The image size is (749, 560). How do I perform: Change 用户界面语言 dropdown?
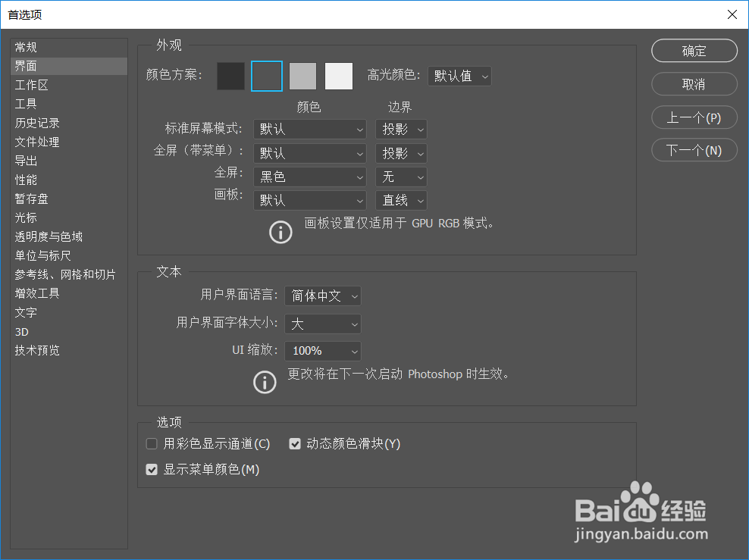click(323, 296)
